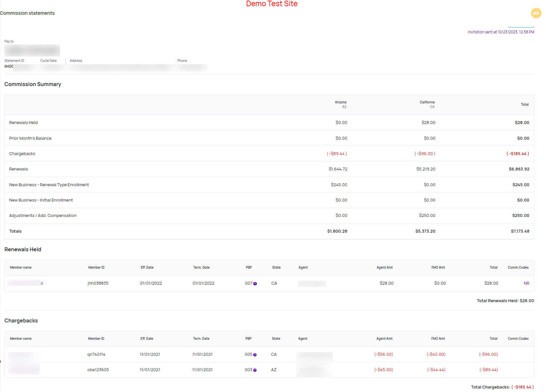Click effective date 01/01/2022 in Renewals Held
The image size is (546, 392).
pyautogui.click(x=151, y=283)
